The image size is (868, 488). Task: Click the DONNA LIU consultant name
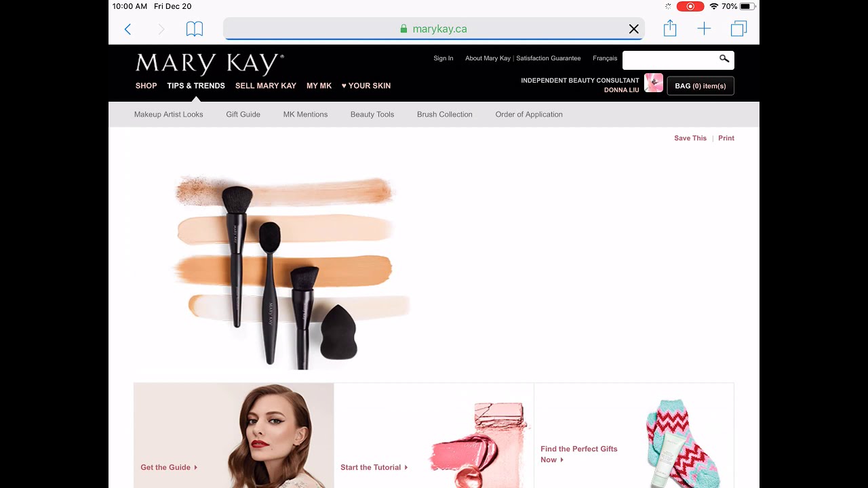pyautogui.click(x=622, y=90)
